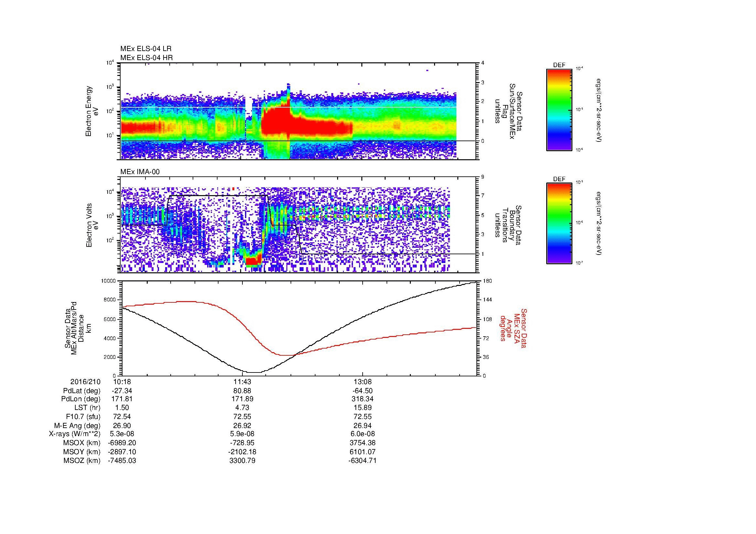Click the X-rays value '5.9e-08'
Screen dimensions: 756x534
(242, 434)
